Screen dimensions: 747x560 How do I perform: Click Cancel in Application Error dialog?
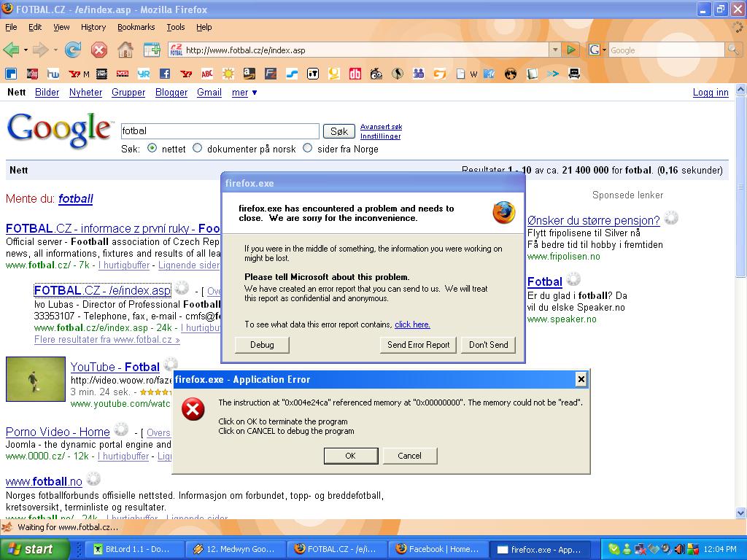(x=410, y=456)
